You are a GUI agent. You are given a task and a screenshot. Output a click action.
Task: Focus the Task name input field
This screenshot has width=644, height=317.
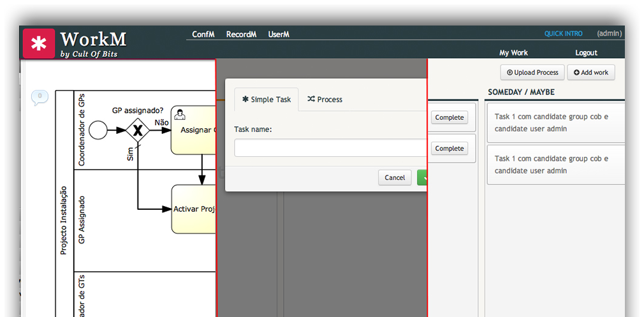330,148
